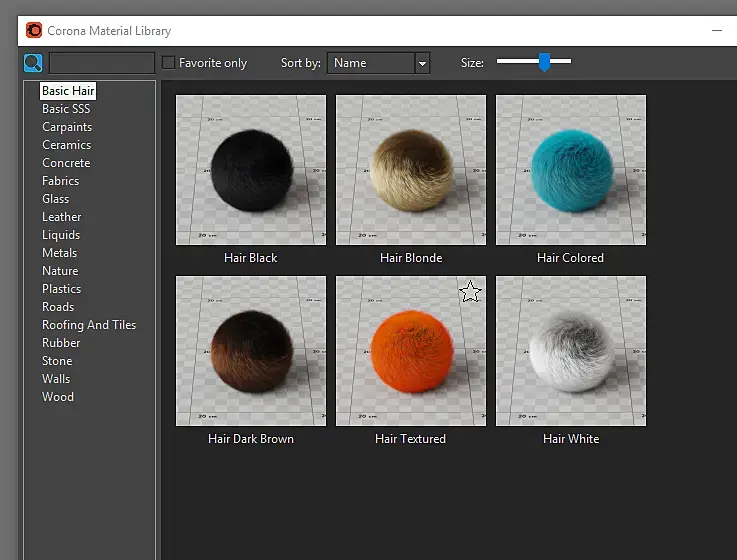Adjust the thumbnail Size slider

[544, 62]
